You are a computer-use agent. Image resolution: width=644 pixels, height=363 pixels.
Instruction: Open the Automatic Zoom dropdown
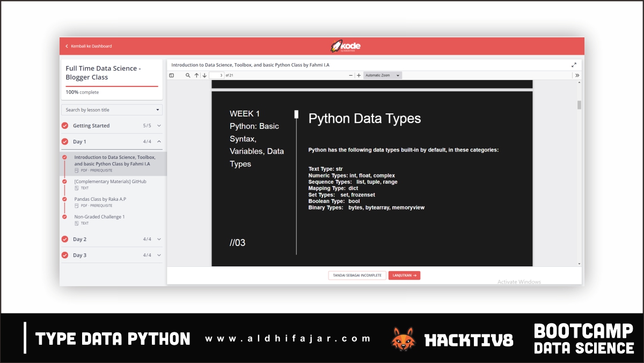coord(382,75)
